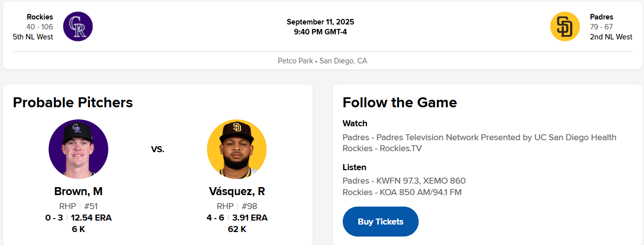Open M. Brown's pitcher headshot photo
644x245 pixels.
[78, 149]
